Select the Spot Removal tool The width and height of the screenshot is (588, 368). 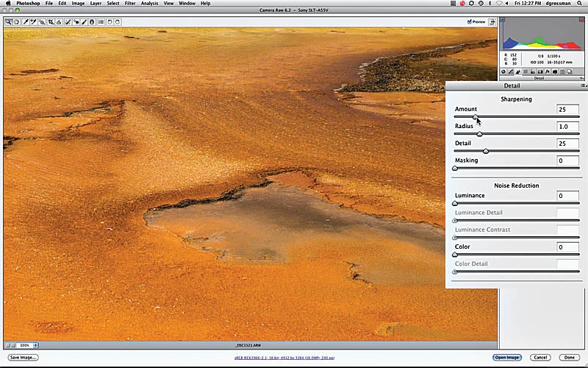68,22
